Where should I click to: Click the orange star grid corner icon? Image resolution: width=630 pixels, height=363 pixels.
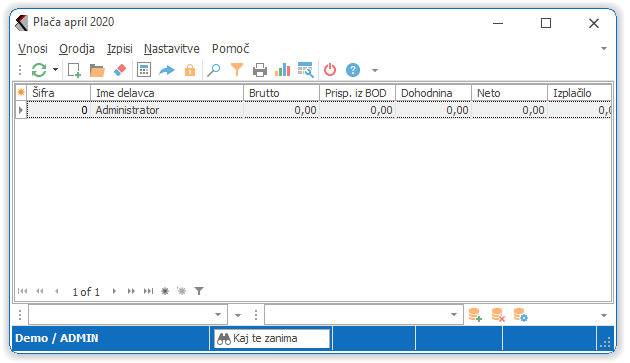[21, 93]
